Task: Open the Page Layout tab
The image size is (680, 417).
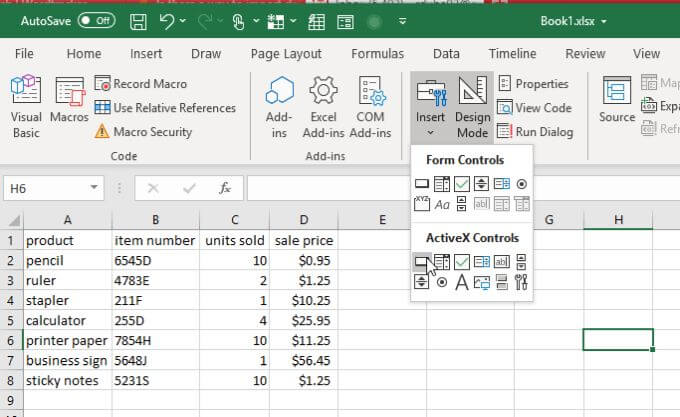Action: coord(286,54)
